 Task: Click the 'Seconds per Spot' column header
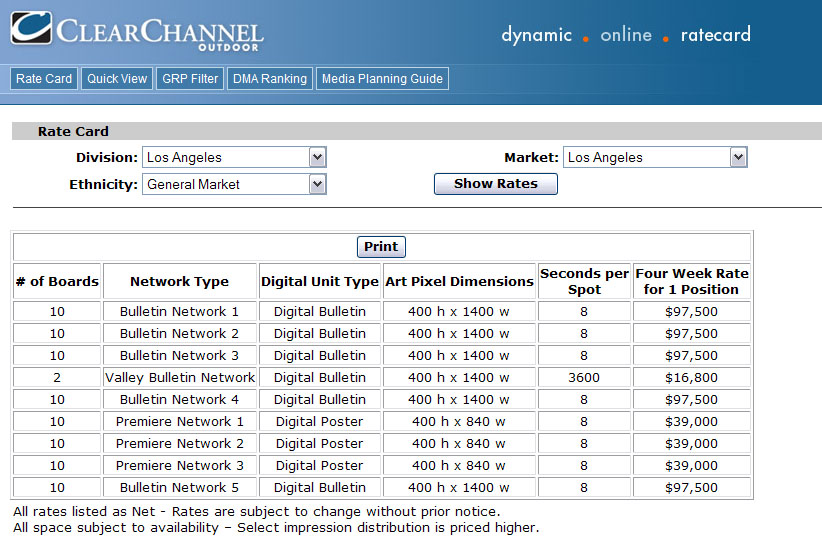pyautogui.click(x=585, y=282)
